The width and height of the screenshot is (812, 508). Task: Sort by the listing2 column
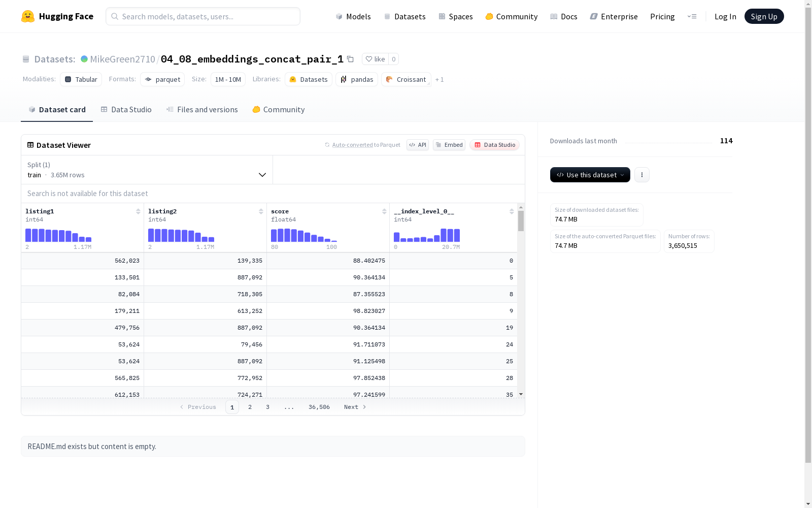coord(261,211)
